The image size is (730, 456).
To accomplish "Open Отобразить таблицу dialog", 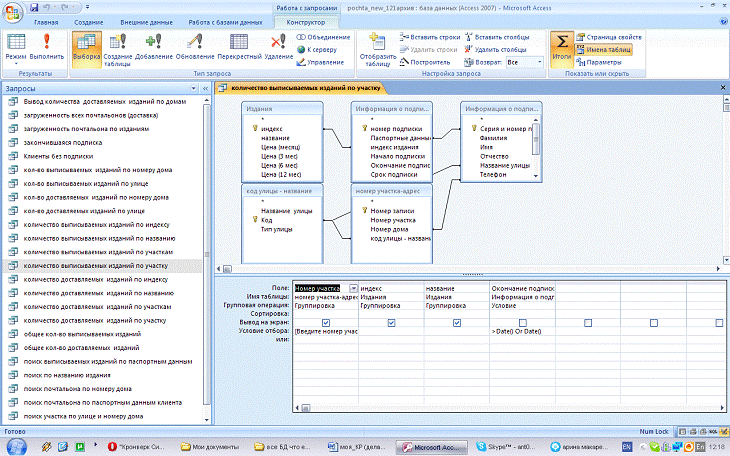I will (x=377, y=48).
